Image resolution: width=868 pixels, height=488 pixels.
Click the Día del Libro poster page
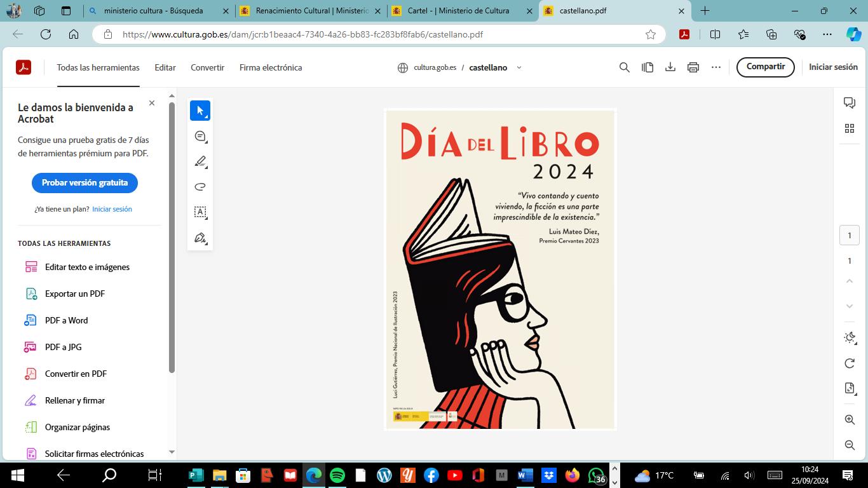coord(500,270)
